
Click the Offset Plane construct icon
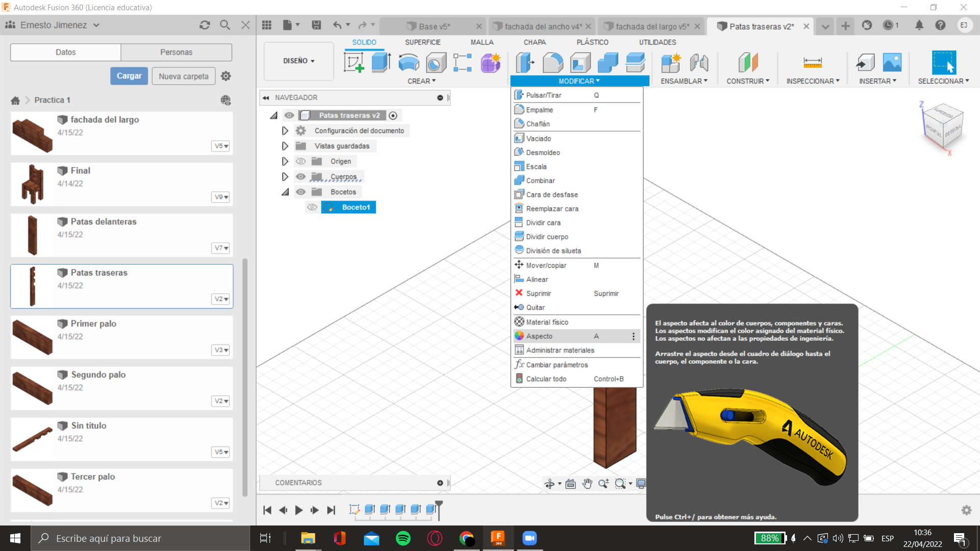click(x=748, y=63)
